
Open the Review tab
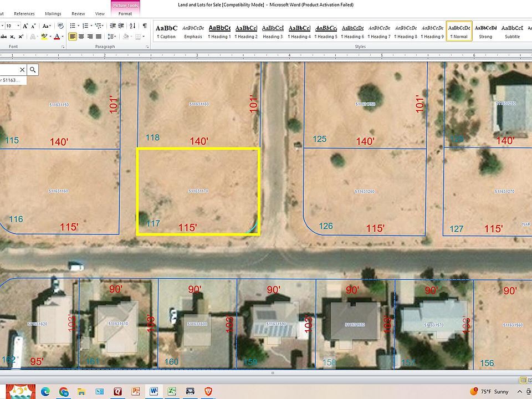coord(78,13)
